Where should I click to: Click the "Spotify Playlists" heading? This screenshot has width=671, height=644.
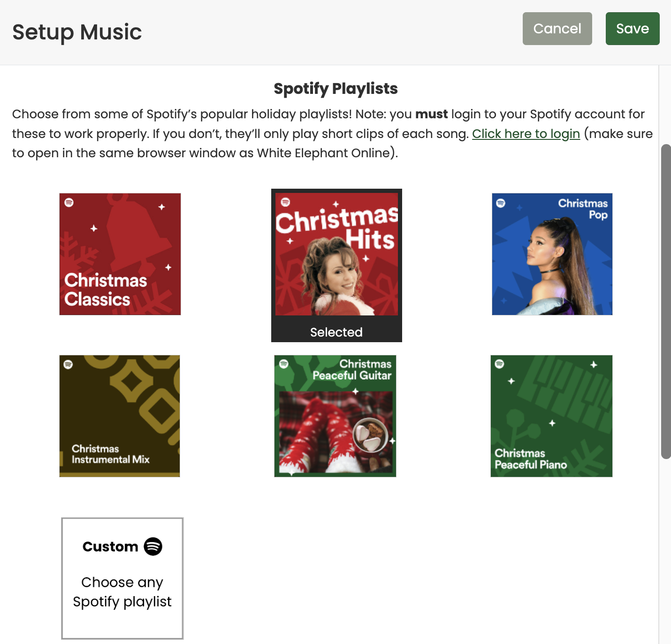(335, 89)
